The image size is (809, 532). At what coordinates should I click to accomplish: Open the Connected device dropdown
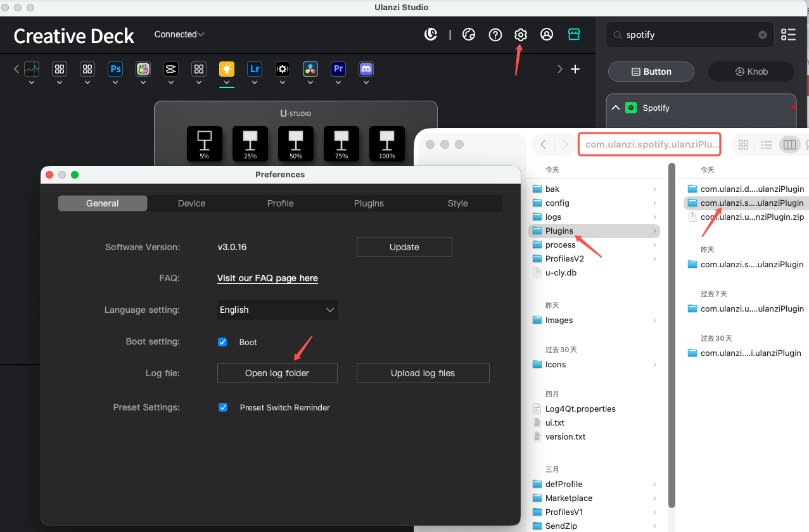click(x=179, y=34)
